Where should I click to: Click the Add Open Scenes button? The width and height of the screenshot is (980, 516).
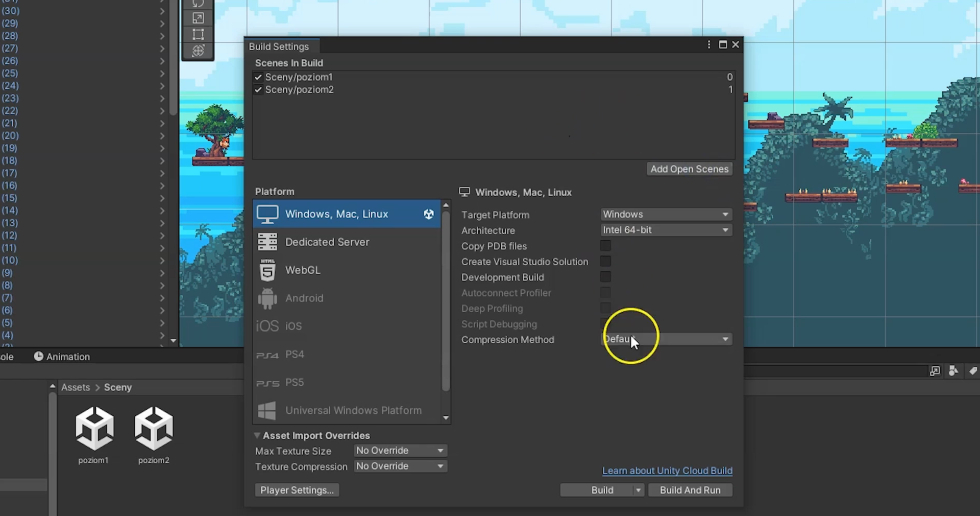(689, 169)
